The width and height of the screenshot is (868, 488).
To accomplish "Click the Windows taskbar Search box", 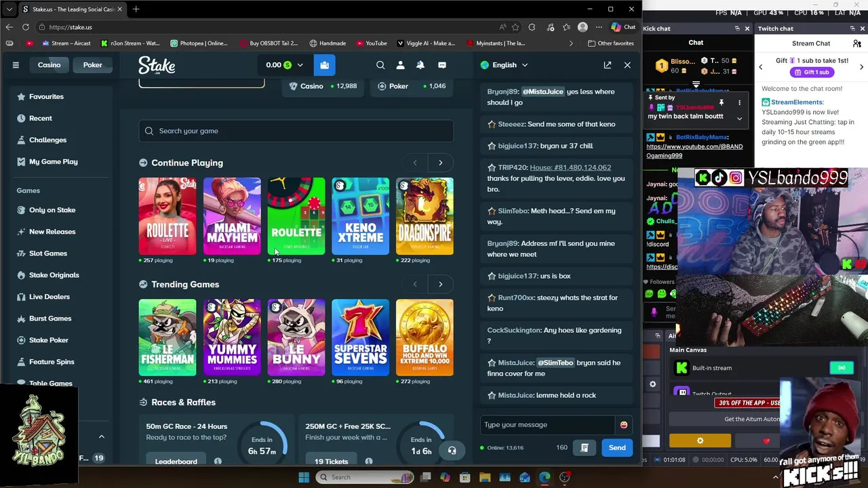I will click(x=364, y=477).
